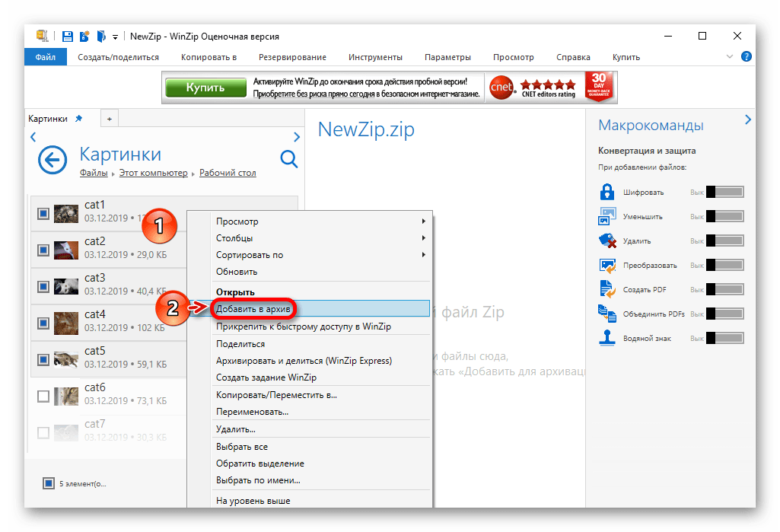Image resolution: width=780 pixels, height=532 pixels.
Task: Choose Поделиться in the context menu
Action: (320, 344)
